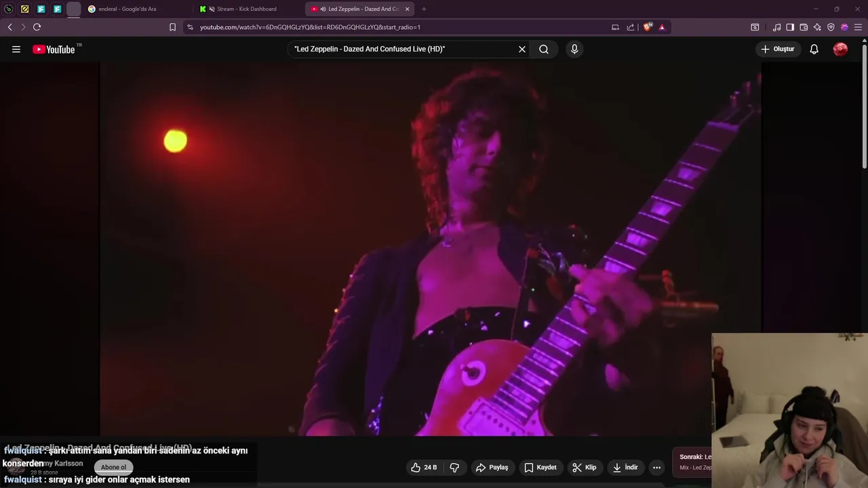Reload the page with refresh icon
868x488 pixels.
coord(37,27)
